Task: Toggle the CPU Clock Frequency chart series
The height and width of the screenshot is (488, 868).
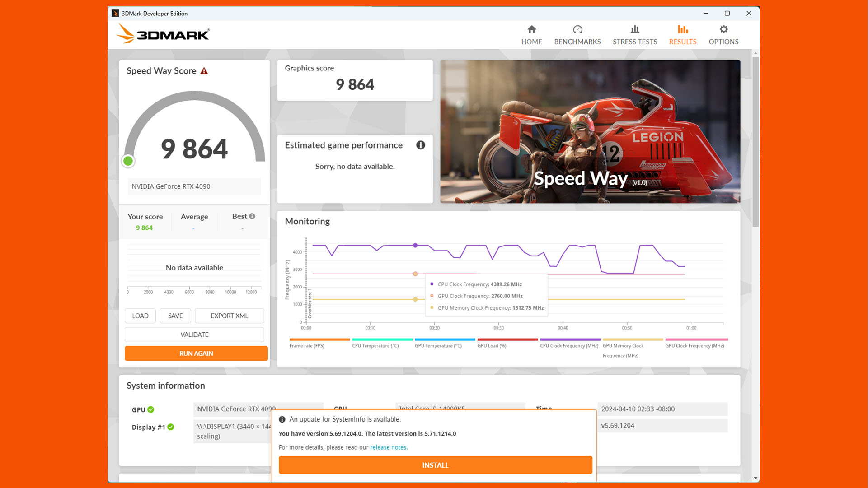Action: click(x=570, y=343)
